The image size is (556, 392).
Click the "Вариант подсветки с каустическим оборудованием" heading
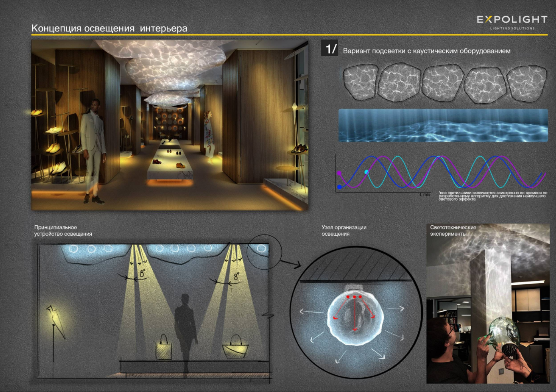pos(426,51)
